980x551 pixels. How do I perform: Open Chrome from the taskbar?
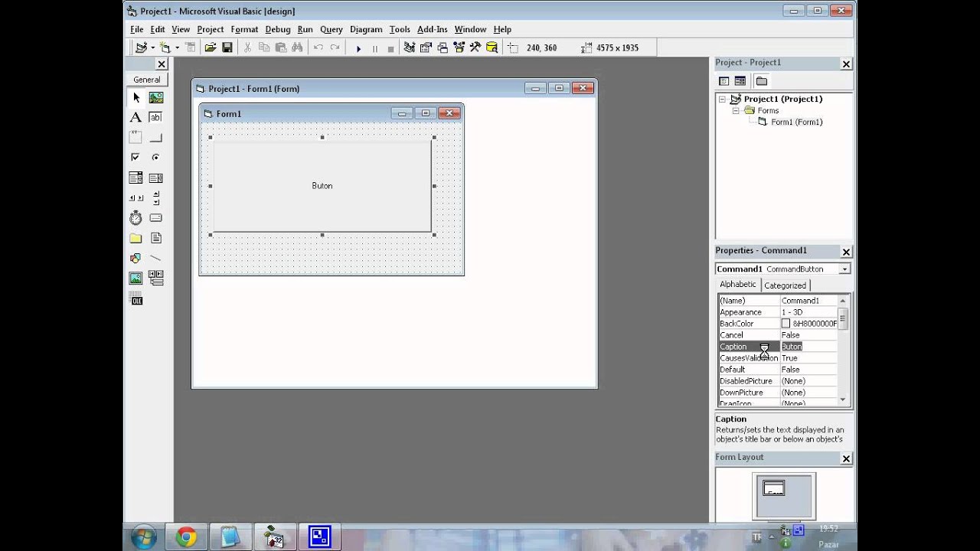pyautogui.click(x=185, y=537)
